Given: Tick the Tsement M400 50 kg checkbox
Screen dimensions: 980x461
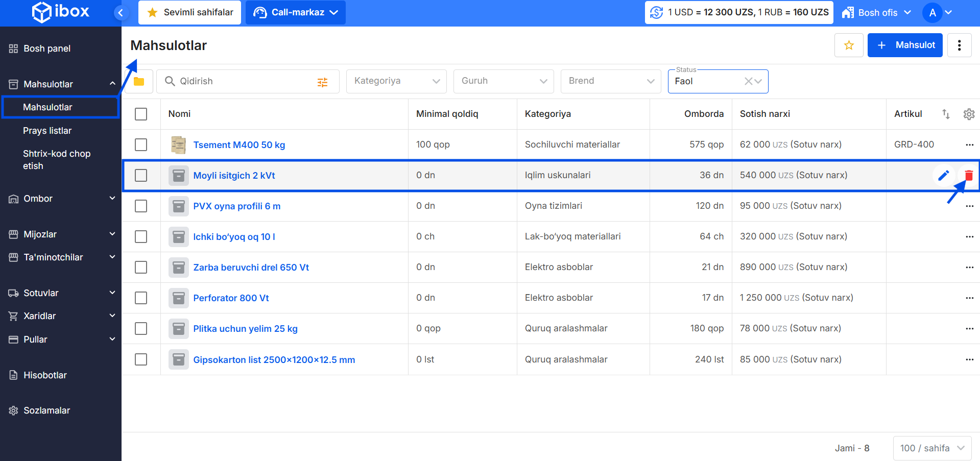Looking at the screenshot, I should pyautogui.click(x=141, y=145).
